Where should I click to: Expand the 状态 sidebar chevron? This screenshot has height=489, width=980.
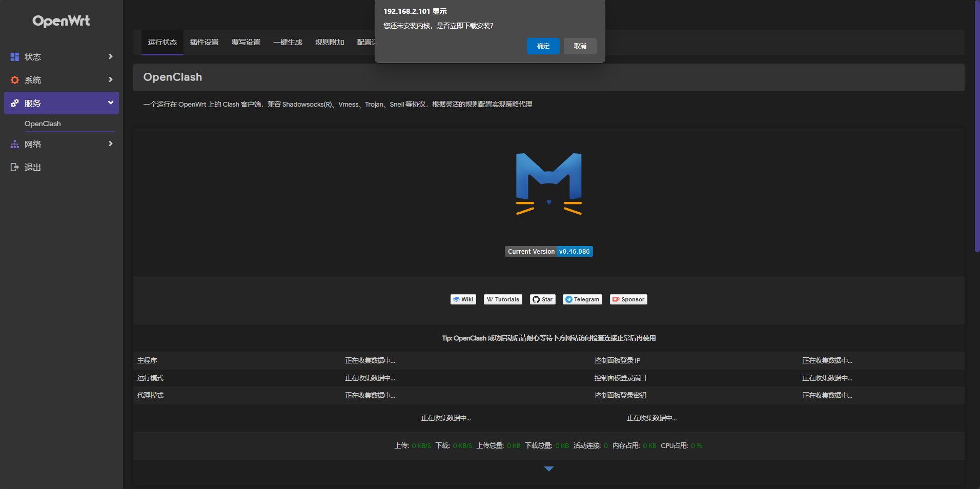click(x=110, y=57)
